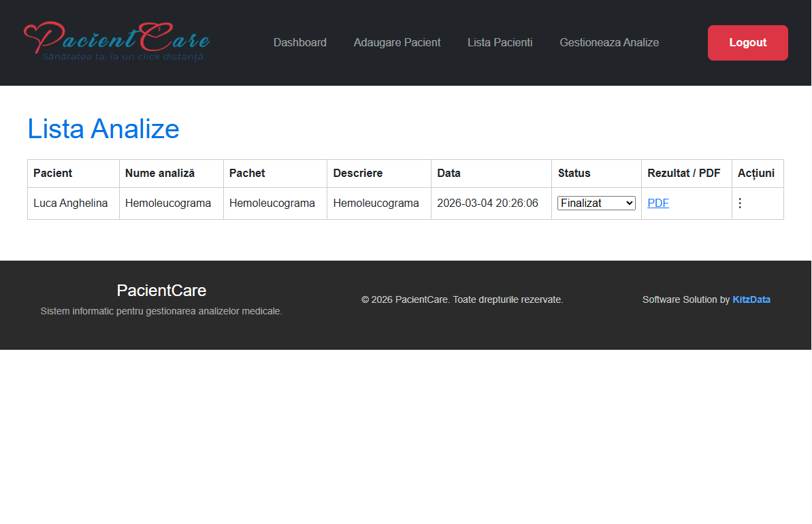Navigate to Lista Pacienti
This screenshot has width=812, height=524.
pos(500,42)
